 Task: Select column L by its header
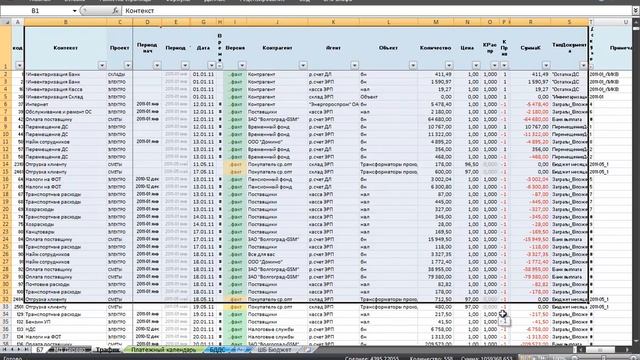coord(388,22)
